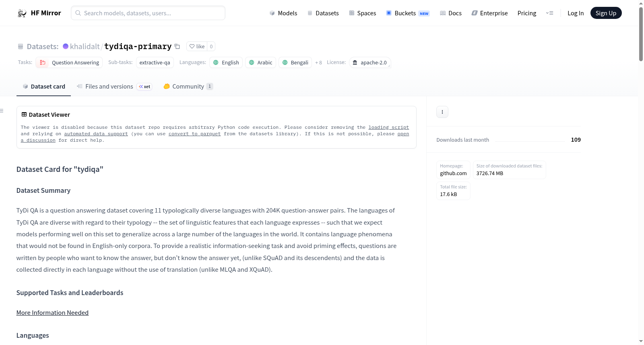Click the Downloads last month value 109
This screenshot has height=345, width=644.
(x=576, y=140)
